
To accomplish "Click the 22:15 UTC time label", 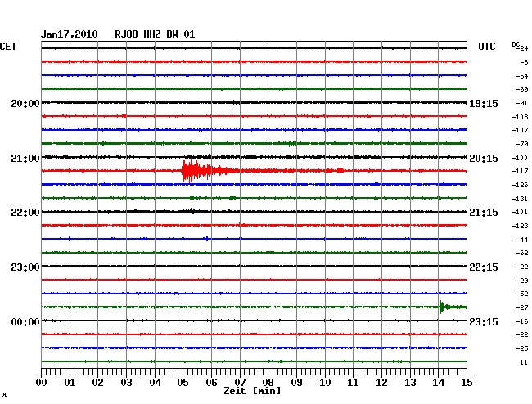I will pyautogui.click(x=484, y=267).
